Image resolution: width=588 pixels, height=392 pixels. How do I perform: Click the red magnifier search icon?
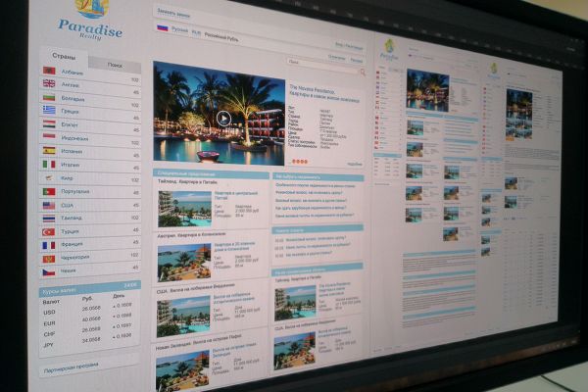click(x=363, y=73)
